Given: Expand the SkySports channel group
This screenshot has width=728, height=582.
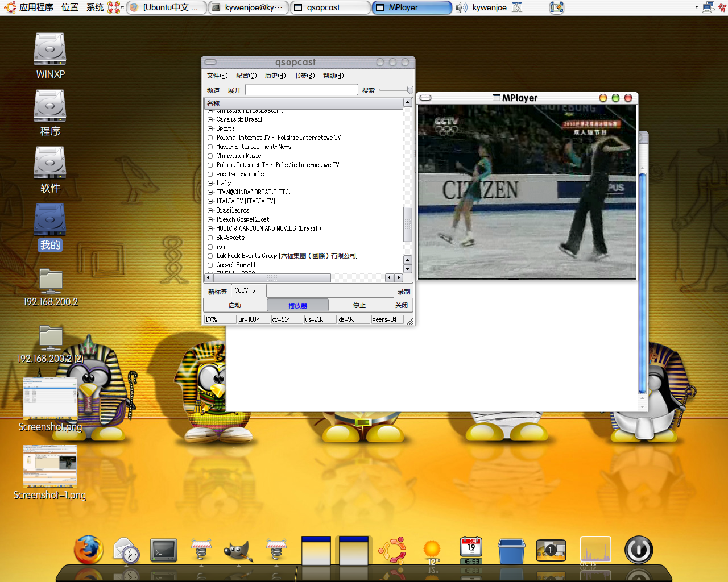Looking at the screenshot, I should 210,238.
